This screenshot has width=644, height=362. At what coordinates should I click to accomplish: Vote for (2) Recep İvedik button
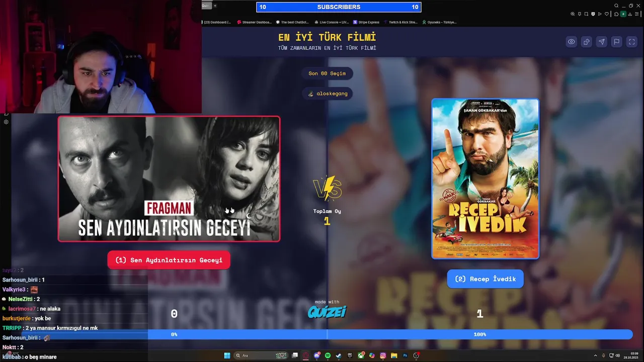point(485,279)
